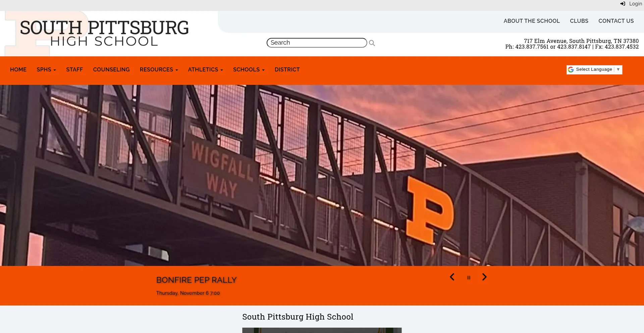Open the District link
The image size is (644, 333).
click(x=287, y=70)
